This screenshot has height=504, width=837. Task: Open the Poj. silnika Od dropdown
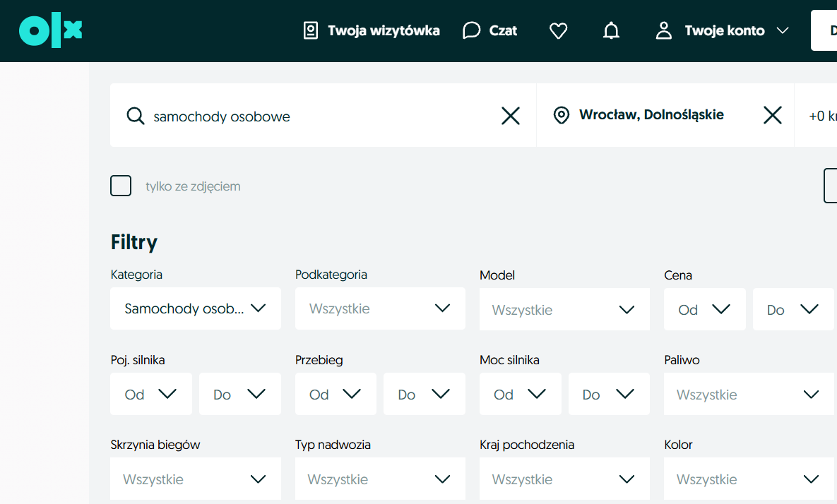tap(151, 394)
